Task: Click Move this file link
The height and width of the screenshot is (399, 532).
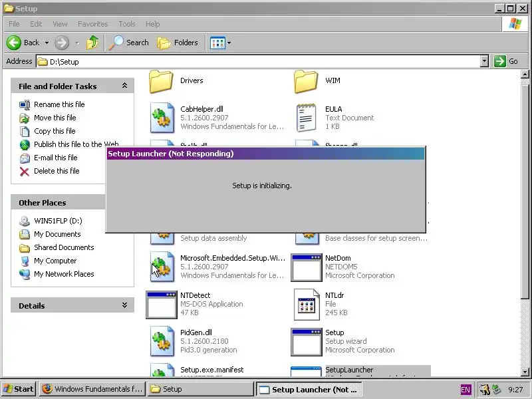Action: coord(55,118)
